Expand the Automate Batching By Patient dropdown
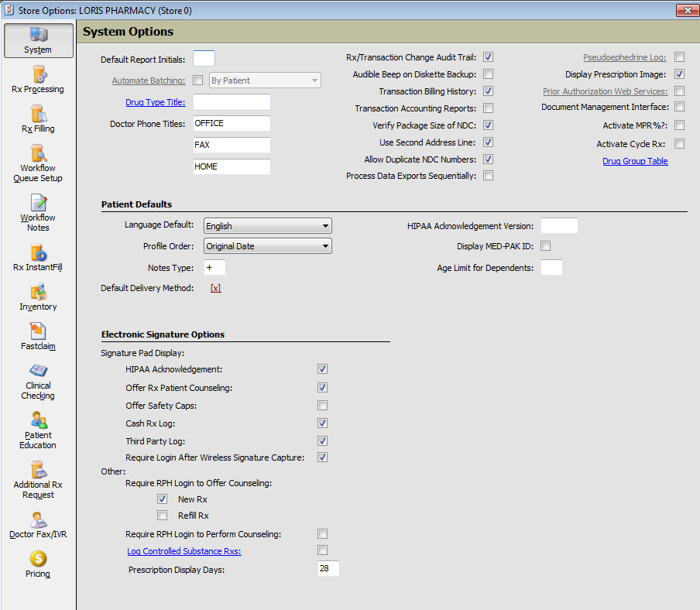The width and height of the screenshot is (700, 610). (264, 81)
